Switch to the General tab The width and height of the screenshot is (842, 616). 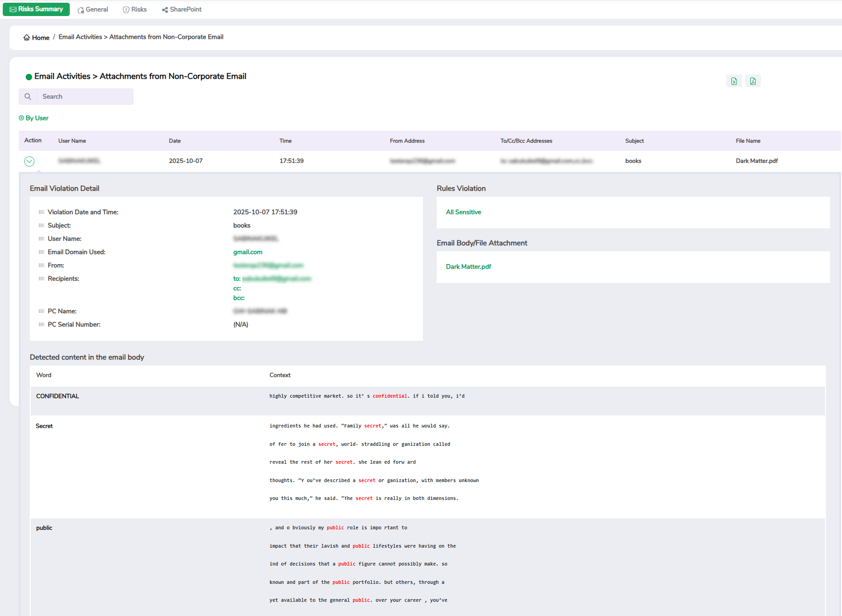(96, 9)
